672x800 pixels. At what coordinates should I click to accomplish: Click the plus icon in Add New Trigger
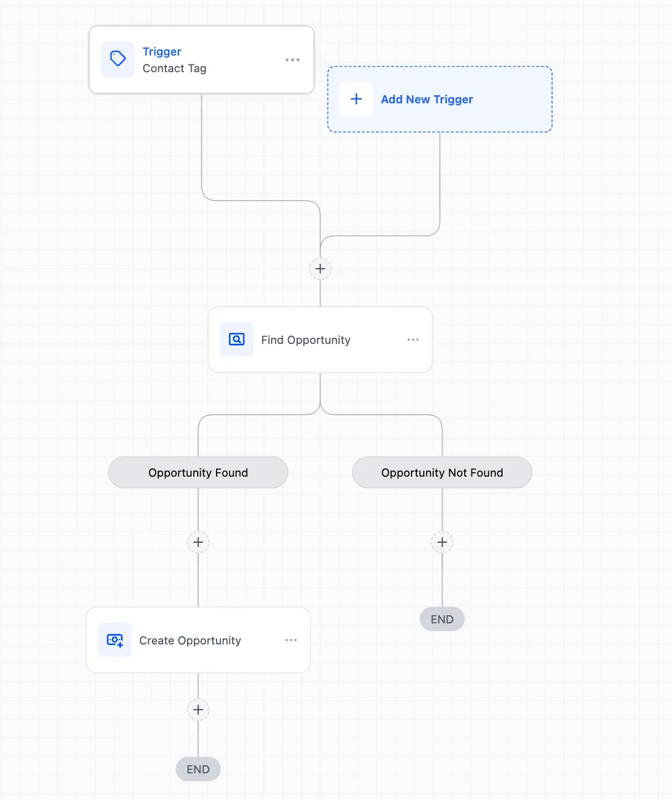(x=357, y=99)
